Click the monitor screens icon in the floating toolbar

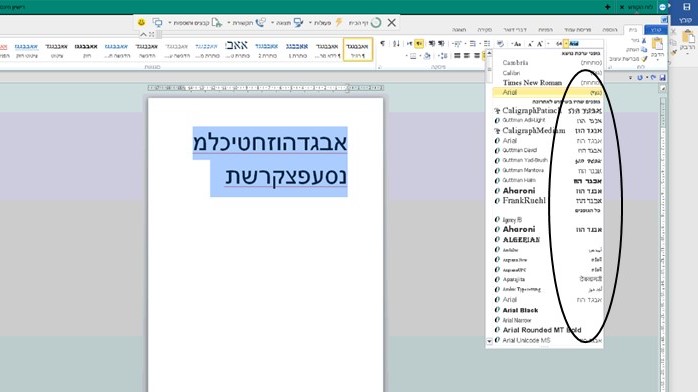pos(157,22)
